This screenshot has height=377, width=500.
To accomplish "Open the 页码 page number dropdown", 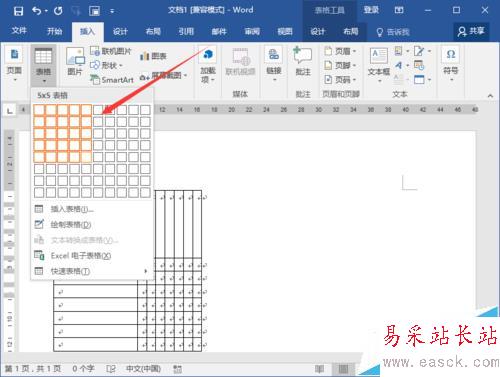I will tap(341, 80).
